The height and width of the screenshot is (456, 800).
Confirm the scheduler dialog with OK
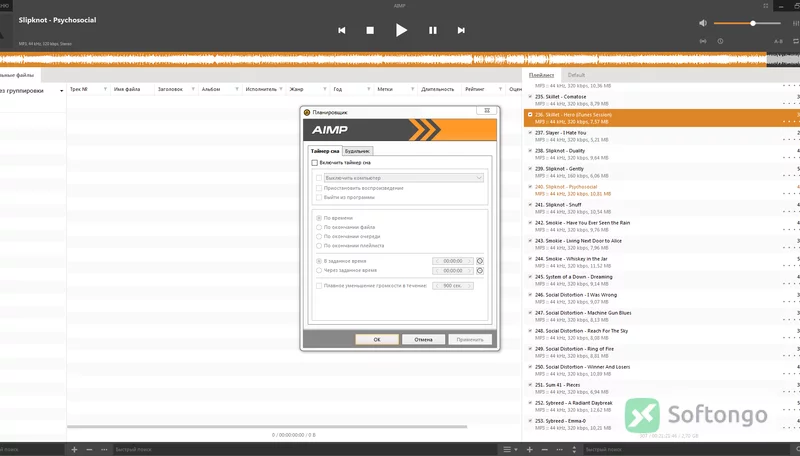pyautogui.click(x=377, y=339)
